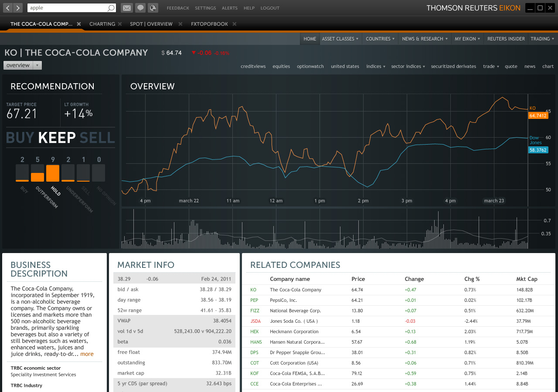Click more in the business description
Screen dimensions: 558x392
[87, 354]
